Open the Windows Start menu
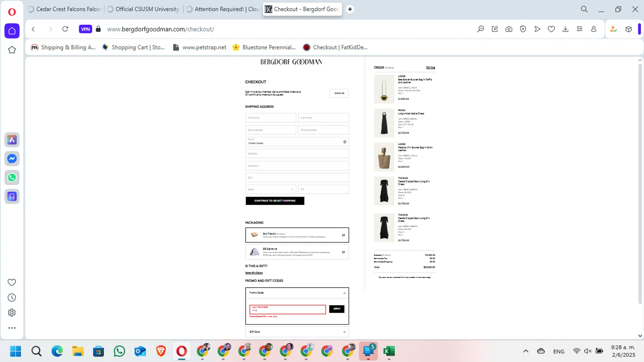This screenshot has height=362, width=644. tap(16, 351)
